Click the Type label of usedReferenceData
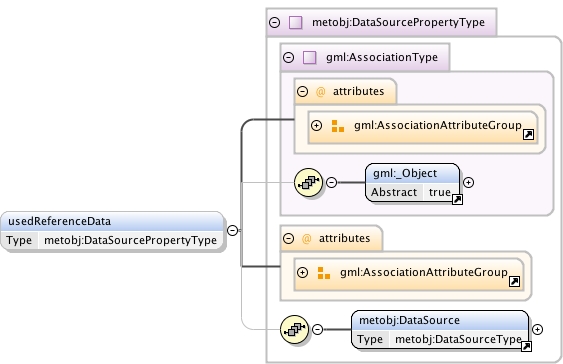The width and height of the screenshot is (563, 364). [x=19, y=240]
